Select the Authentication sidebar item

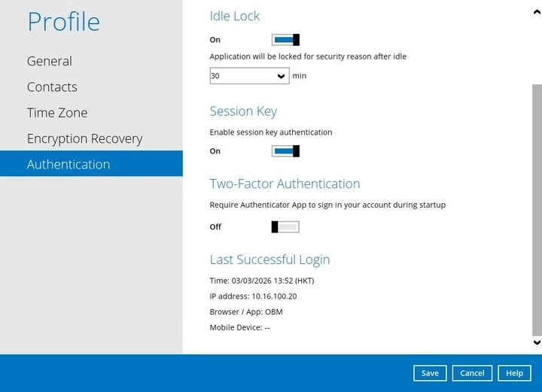point(69,164)
